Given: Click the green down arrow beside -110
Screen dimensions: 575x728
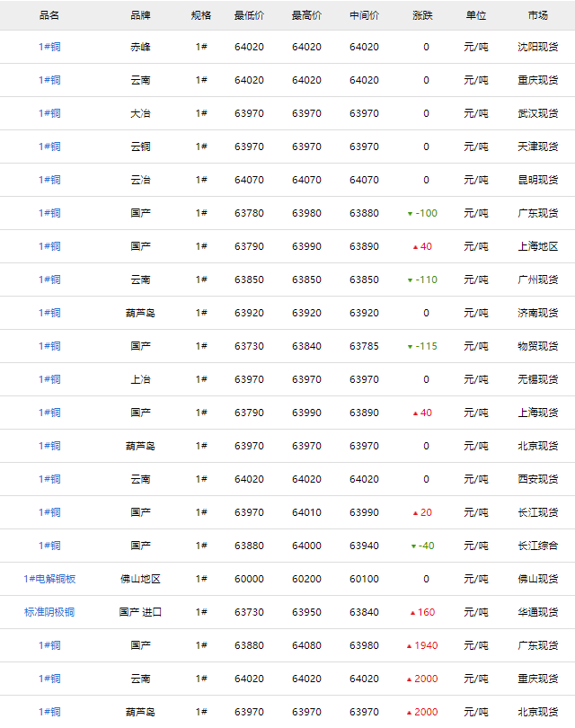Looking at the screenshot, I should click(x=410, y=280).
